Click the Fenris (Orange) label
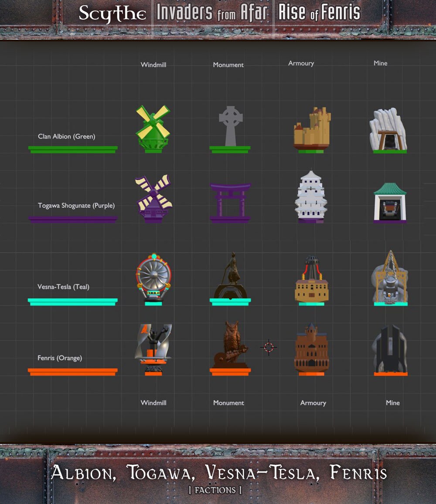Image resolution: width=436 pixels, height=504 pixels. [60, 358]
